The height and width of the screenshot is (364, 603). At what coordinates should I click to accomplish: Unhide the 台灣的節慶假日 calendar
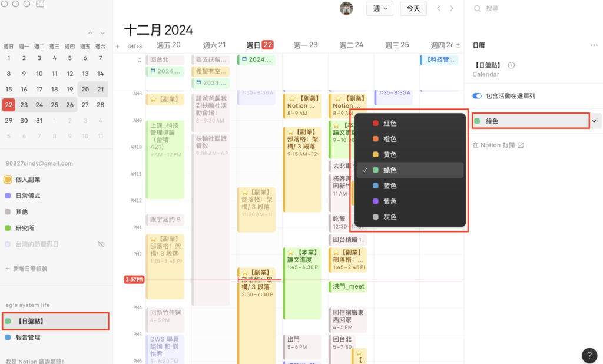tap(101, 244)
